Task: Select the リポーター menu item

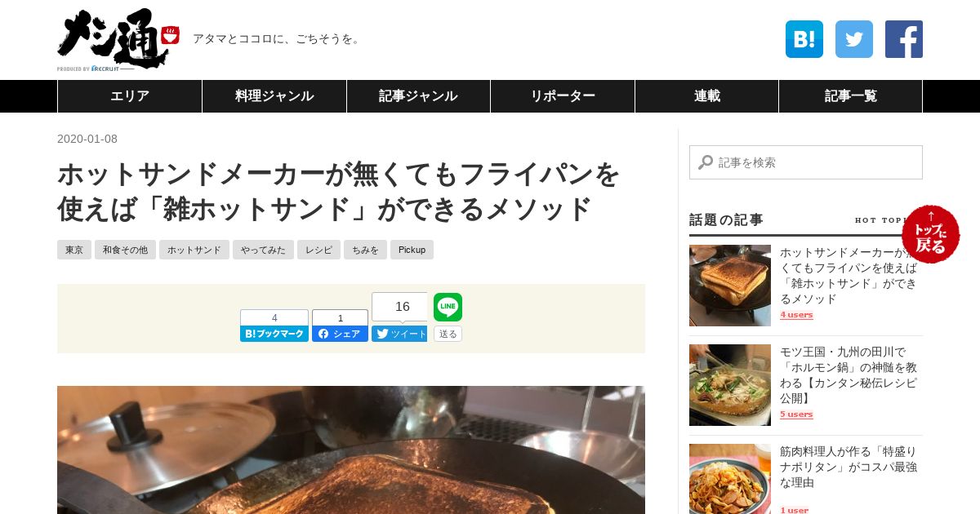Action: (563, 96)
